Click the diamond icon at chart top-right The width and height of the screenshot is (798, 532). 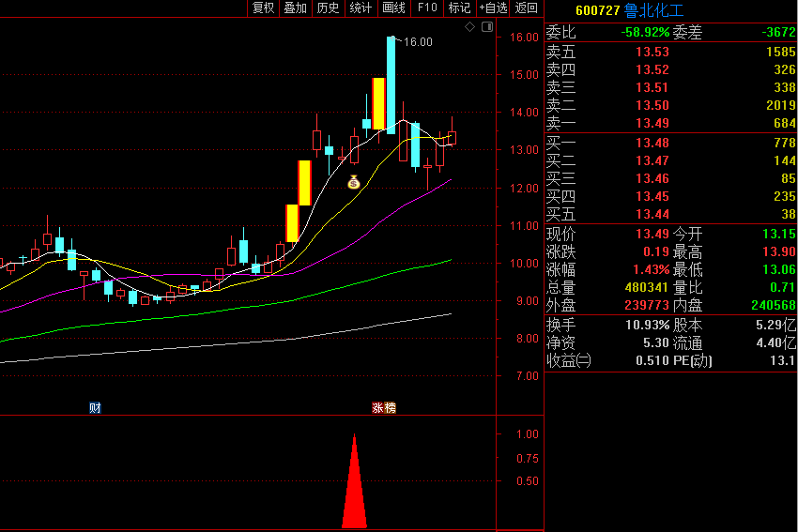[470, 28]
